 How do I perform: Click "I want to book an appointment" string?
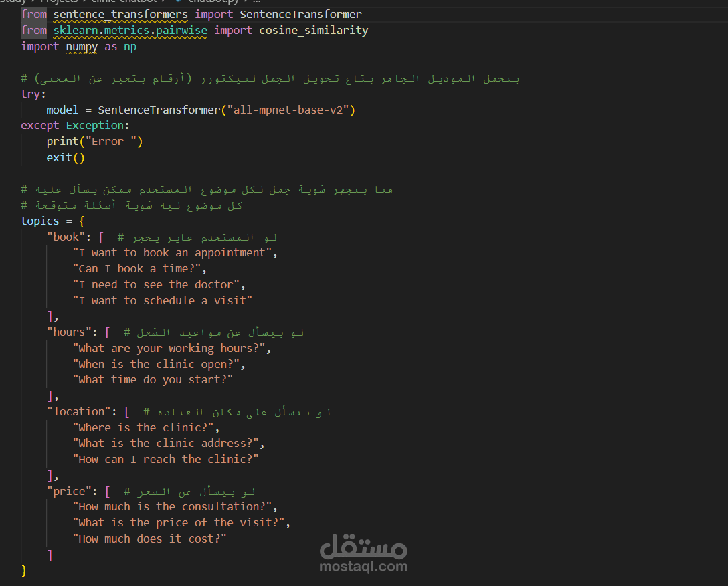172,253
